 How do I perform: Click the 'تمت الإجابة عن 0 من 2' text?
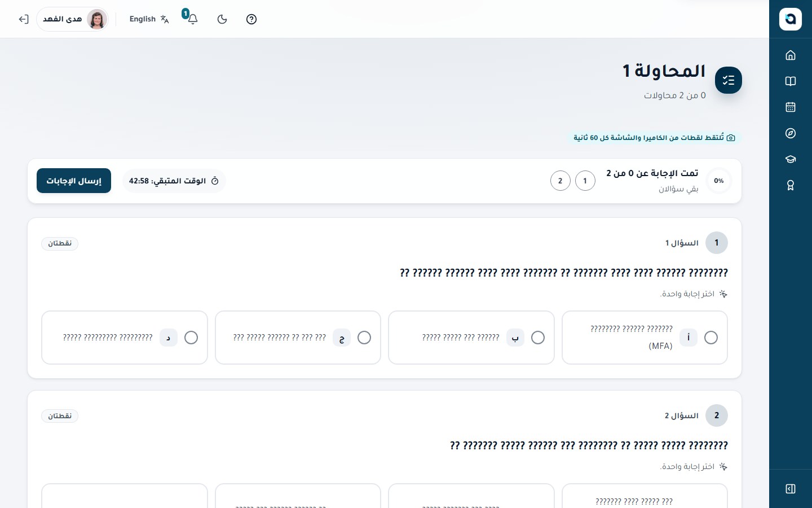[x=652, y=173]
